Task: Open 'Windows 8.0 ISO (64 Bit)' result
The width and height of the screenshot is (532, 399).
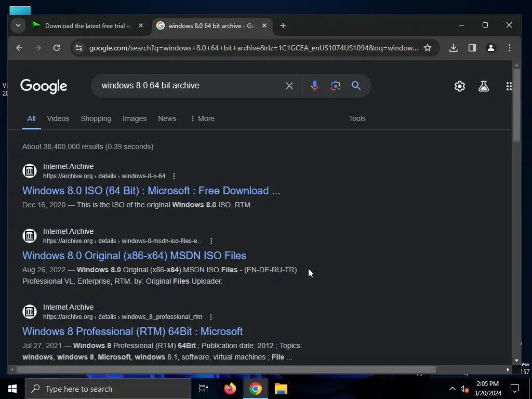Action: [151, 191]
